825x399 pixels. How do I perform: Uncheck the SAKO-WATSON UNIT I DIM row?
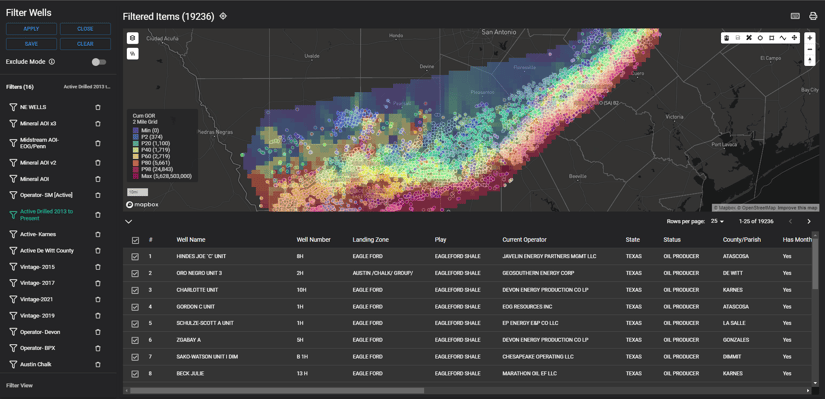click(x=135, y=357)
